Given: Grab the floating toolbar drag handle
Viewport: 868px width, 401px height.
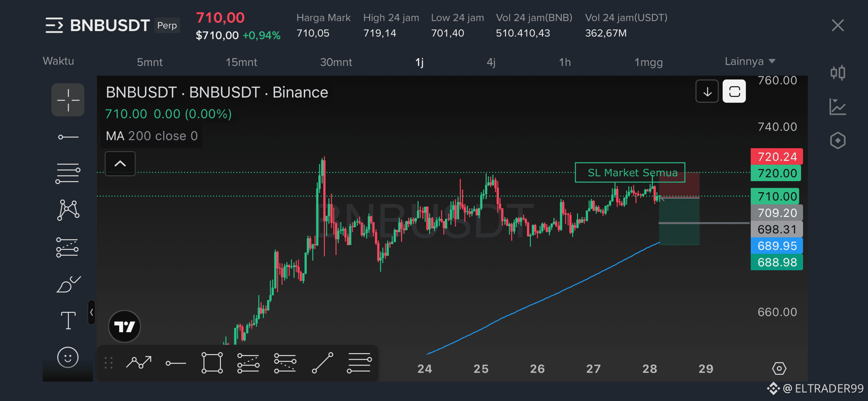Looking at the screenshot, I should pos(108,363).
